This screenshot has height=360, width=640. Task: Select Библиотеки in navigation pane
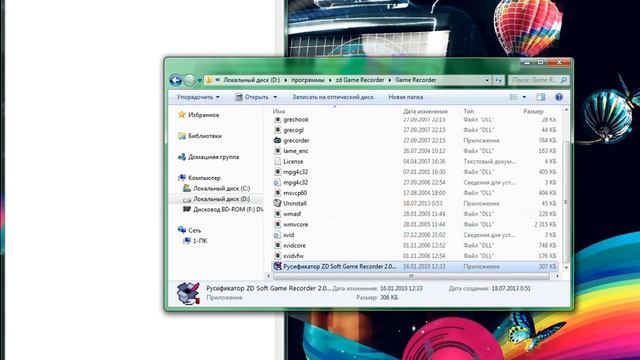(204, 136)
